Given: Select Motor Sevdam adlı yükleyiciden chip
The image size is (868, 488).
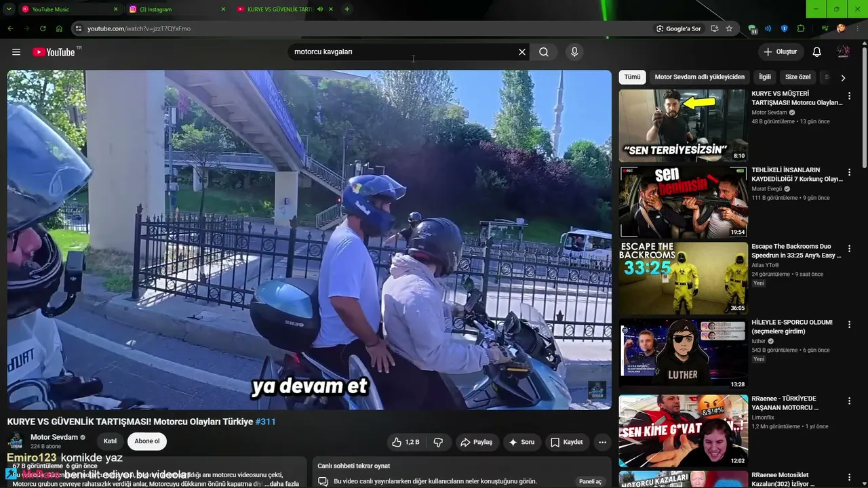Looking at the screenshot, I should coord(699,77).
